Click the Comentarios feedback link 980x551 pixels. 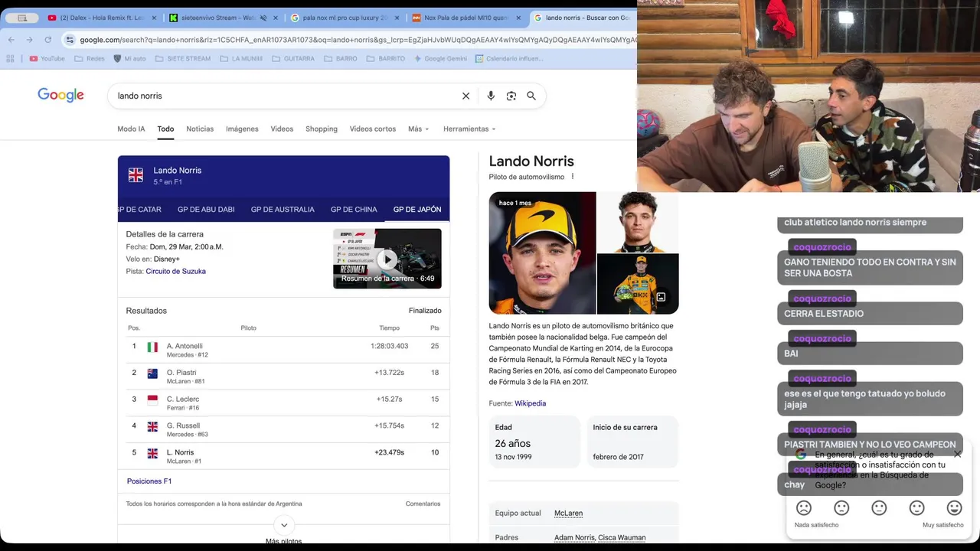point(423,504)
